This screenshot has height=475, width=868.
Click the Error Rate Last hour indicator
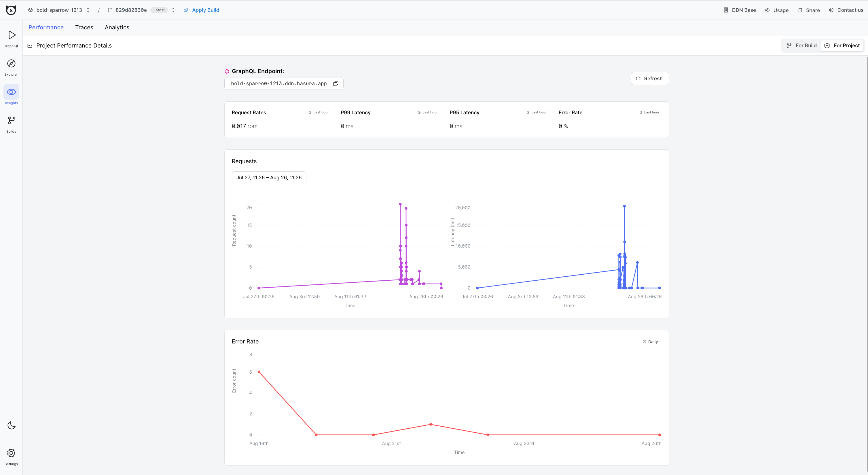[x=649, y=113]
